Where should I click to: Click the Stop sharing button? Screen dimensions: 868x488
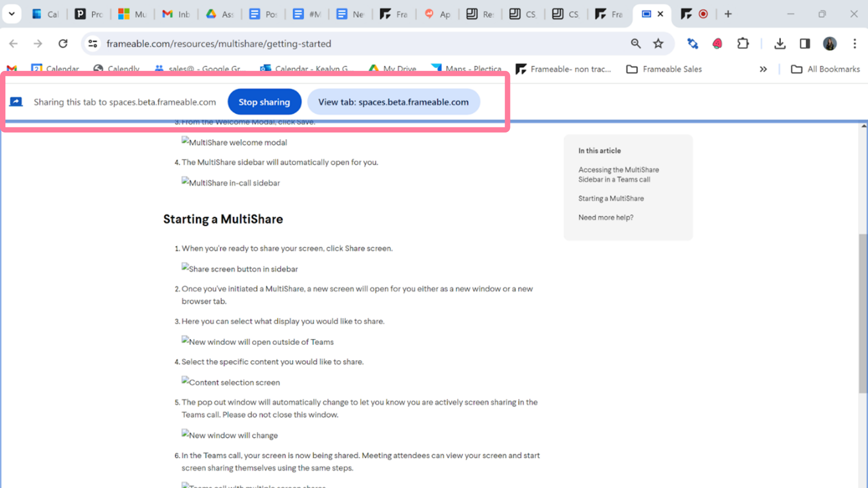point(264,102)
